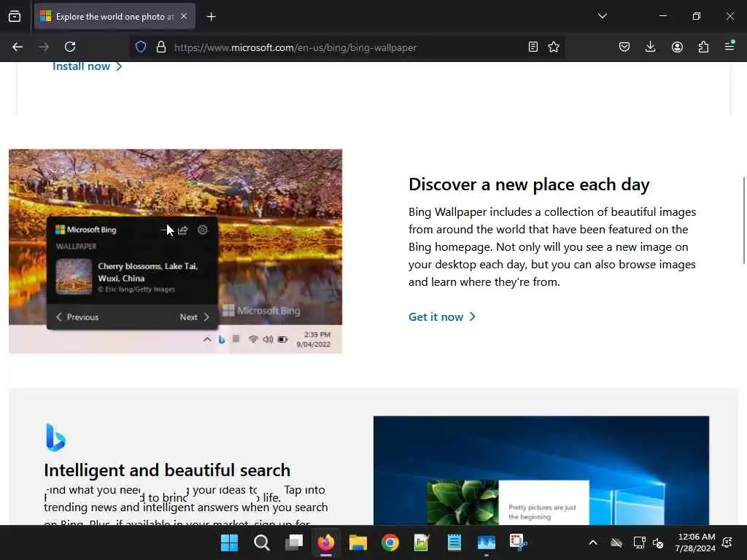Open the notifications center icon

point(727,542)
